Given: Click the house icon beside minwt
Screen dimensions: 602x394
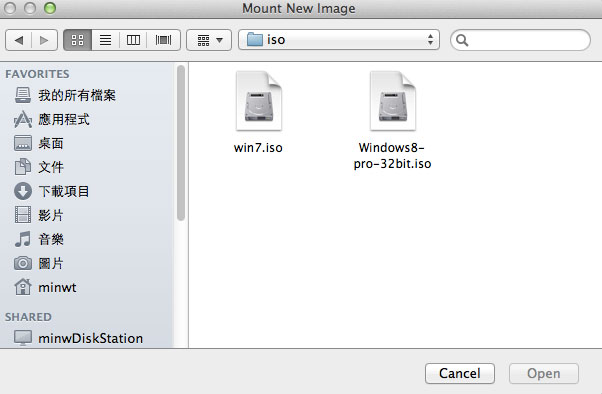Looking at the screenshot, I should pyautogui.click(x=23, y=287).
